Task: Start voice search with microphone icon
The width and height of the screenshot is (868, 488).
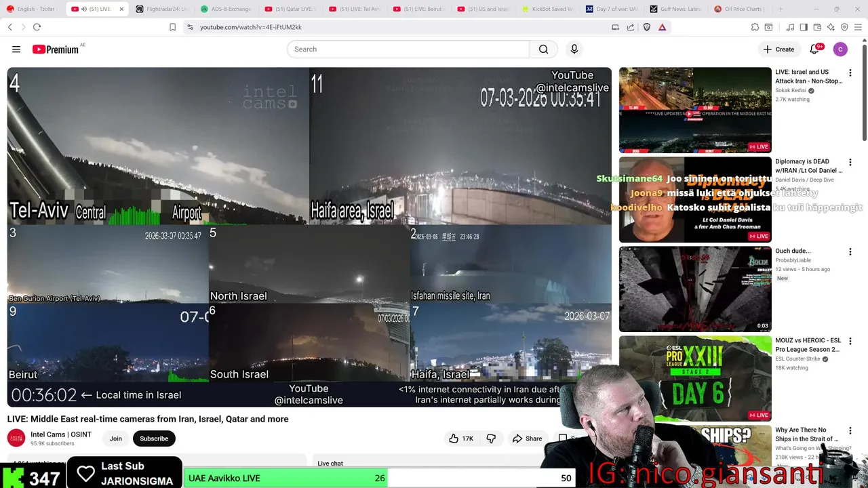Action: (x=574, y=49)
